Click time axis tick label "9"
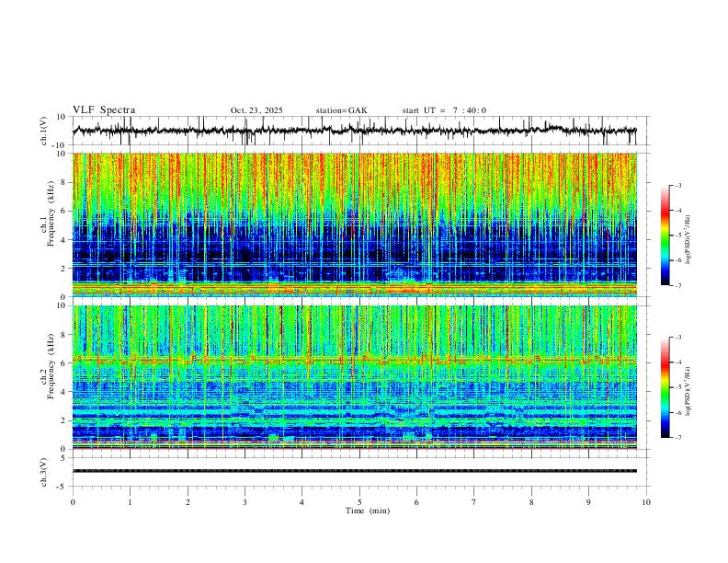Viewport: 728px width, 563px height. (588, 502)
